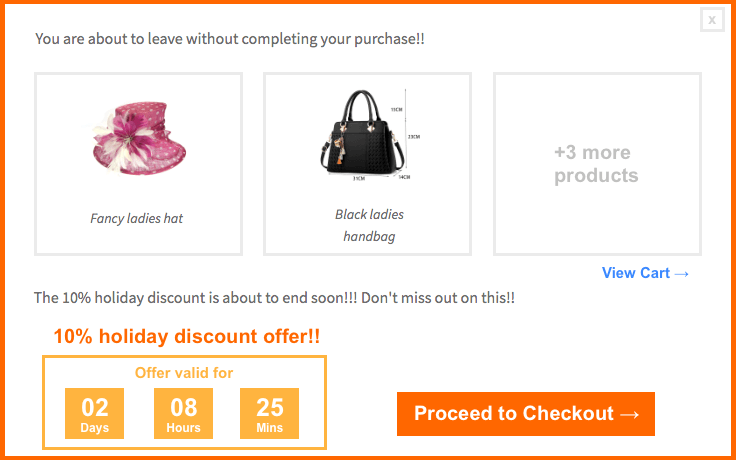Click the 02 Days countdown box
Image resolution: width=736 pixels, height=460 pixels.
click(x=94, y=414)
